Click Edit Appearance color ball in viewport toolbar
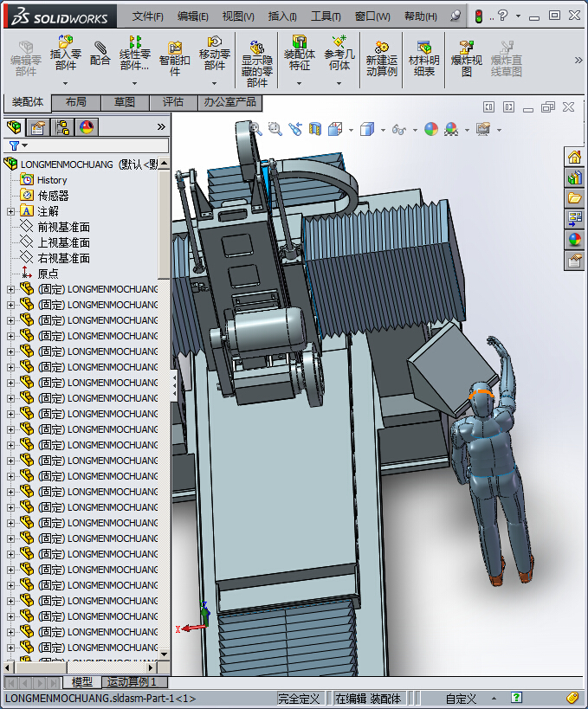 [x=430, y=129]
